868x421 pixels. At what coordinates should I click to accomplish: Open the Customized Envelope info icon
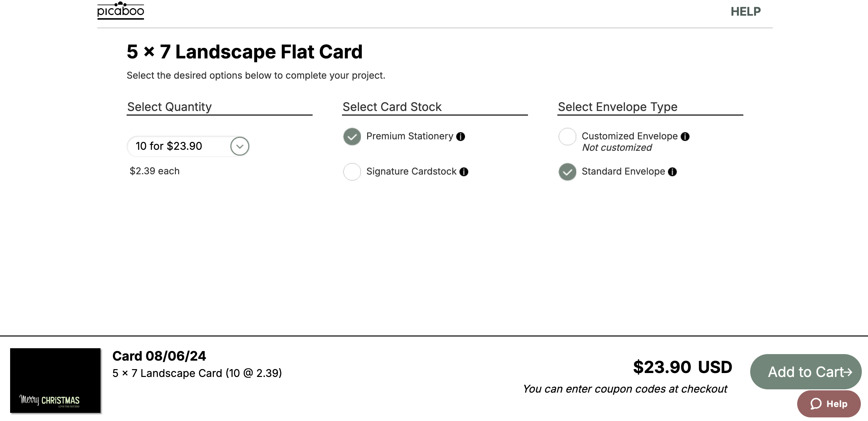(685, 136)
